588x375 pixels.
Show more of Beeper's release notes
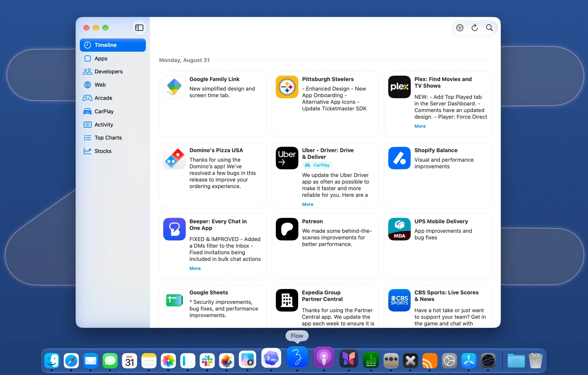tap(195, 268)
